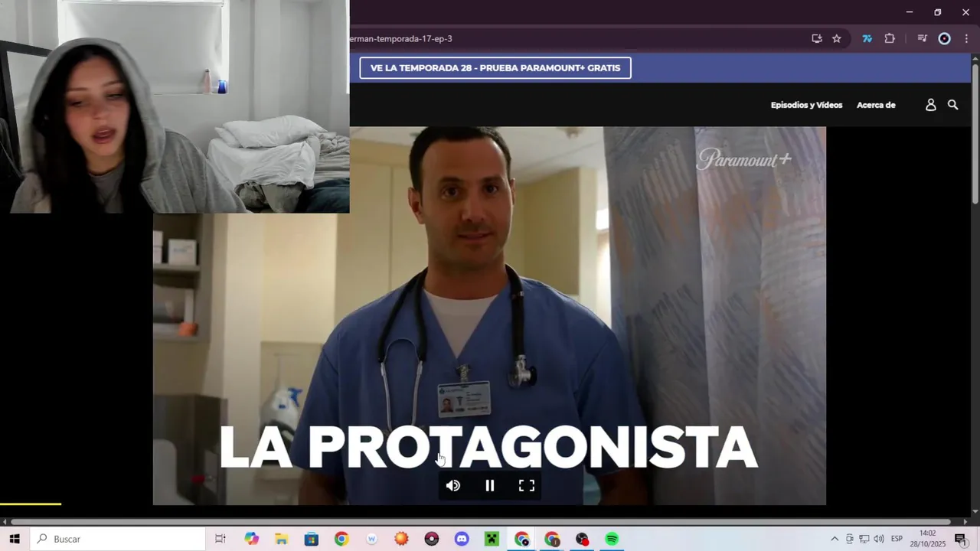Open the blue extension icon in Chrome toolbar
Viewport: 980px width, 551px height.
click(867, 38)
